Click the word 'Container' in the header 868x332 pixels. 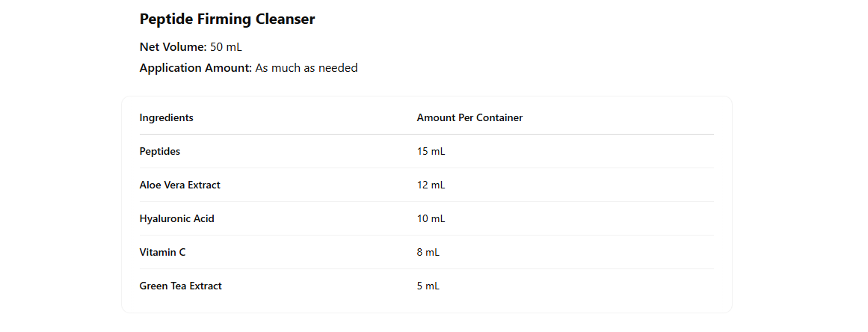click(499, 117)
